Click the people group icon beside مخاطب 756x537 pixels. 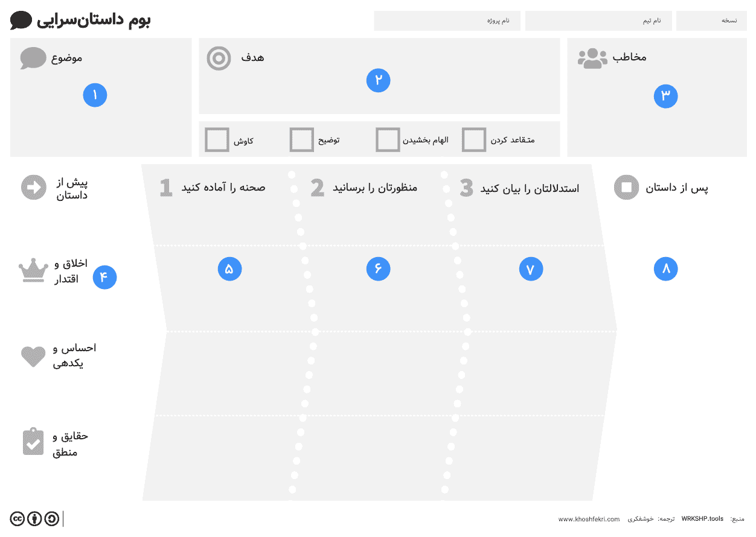tap(592, 58)
